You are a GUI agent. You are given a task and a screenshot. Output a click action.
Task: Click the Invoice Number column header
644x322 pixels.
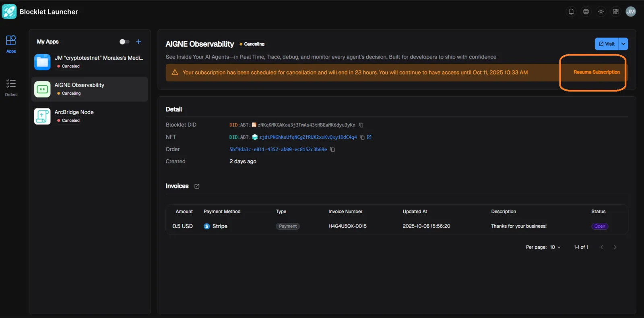[345, 212]
